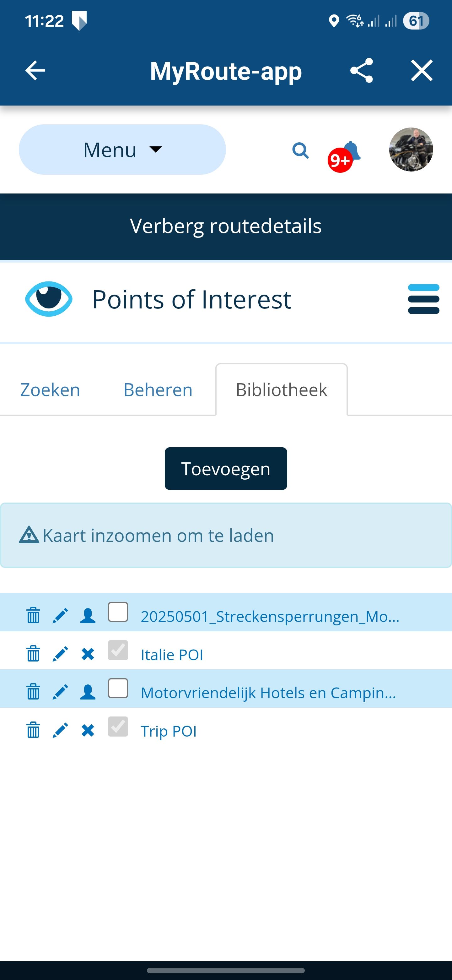The height and width of the screenshot is (980, 452).
Task: Toggle Points of Interest eye visibility
Action: [49, 299]
